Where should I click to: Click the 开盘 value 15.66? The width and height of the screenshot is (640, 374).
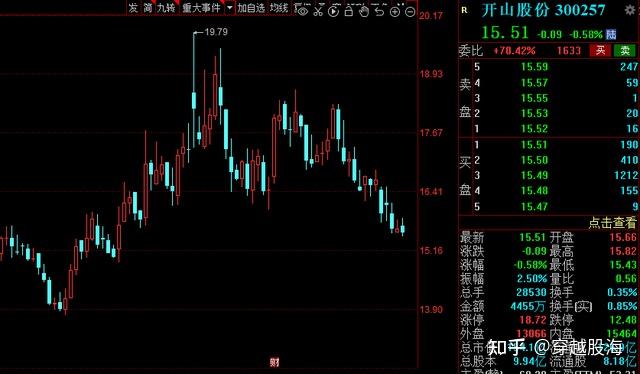[623, 237]
